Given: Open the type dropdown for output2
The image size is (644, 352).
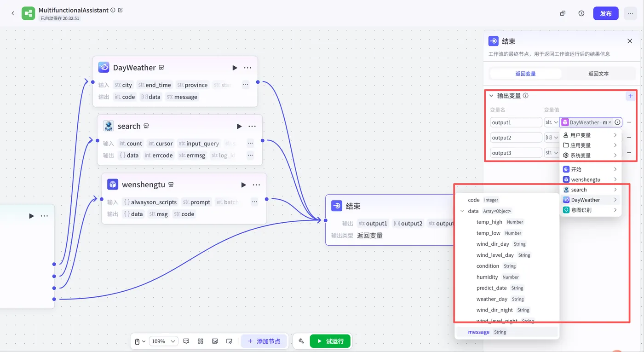Looking at the screenshot, I should coord(551,138).
